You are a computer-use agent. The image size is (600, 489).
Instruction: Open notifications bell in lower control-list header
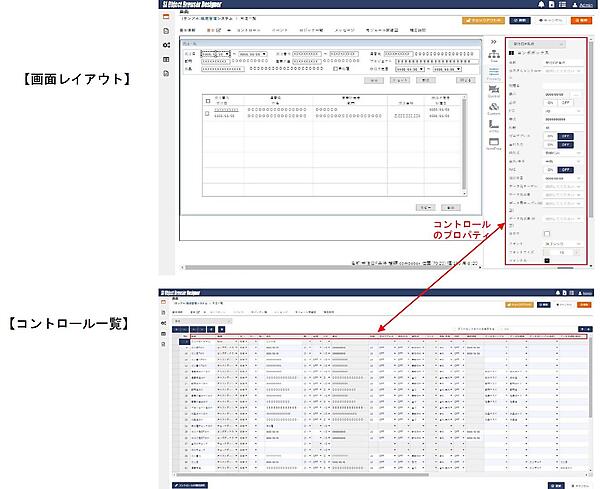558,293
